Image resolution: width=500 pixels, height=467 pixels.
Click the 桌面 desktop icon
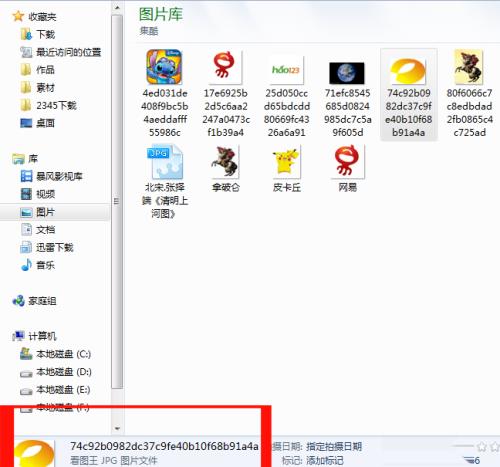pyautogui.click(x=26, y=123)
